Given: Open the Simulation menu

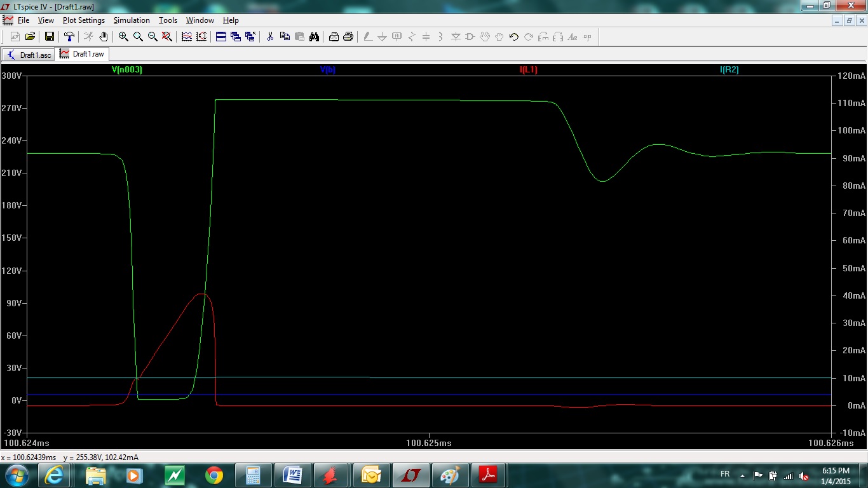Looking at the screenshot, I should [132, 20].
